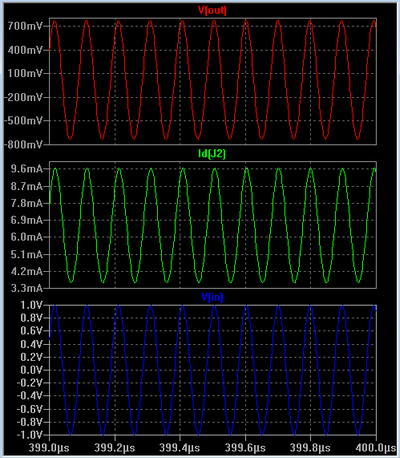Screen dimensions: 400x458
Task: Click the -800mV axis label
Action: [x=23, y=145]
